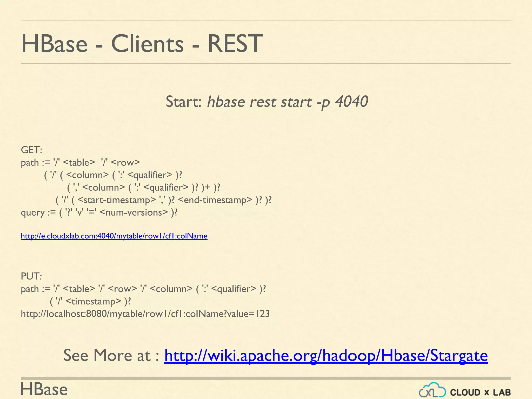The width and height of the screenshot is (532, 399).
Task: Click the PUT path line with '<column>' '<qualifier>'
Action: point(143,289)
